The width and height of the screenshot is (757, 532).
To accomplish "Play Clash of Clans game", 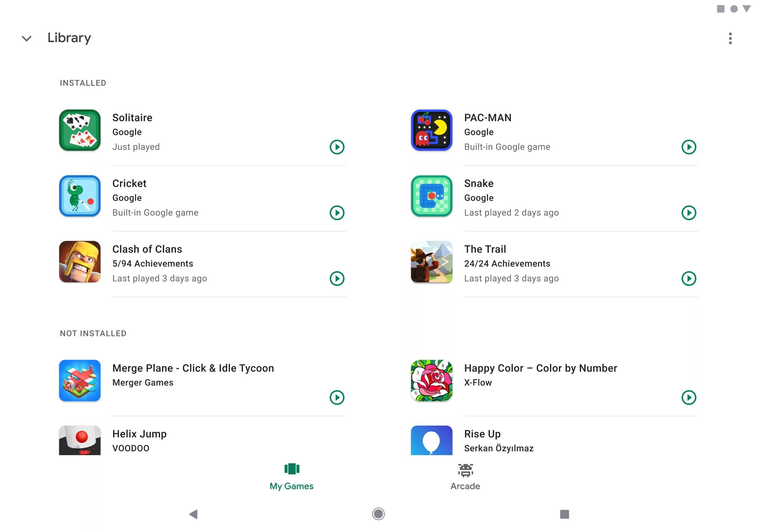I will click(337, 278).
